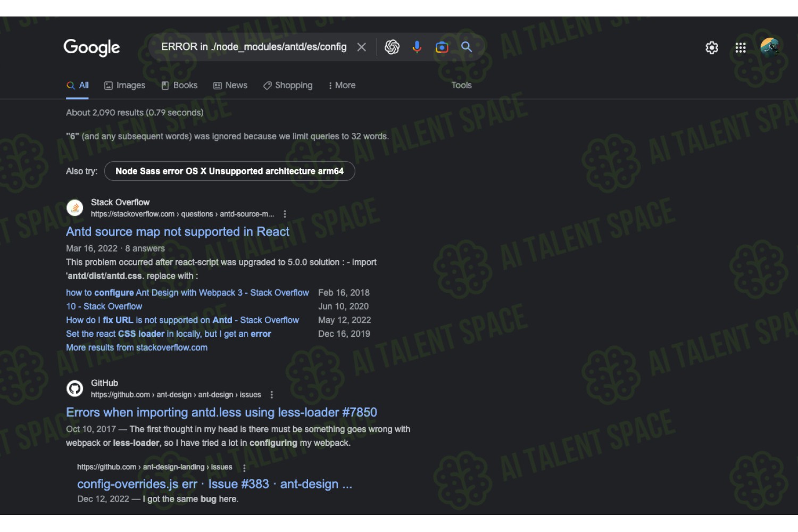The image size is (798, 532).
Task: Expand the More search options menu
Action: pos(342,85)
